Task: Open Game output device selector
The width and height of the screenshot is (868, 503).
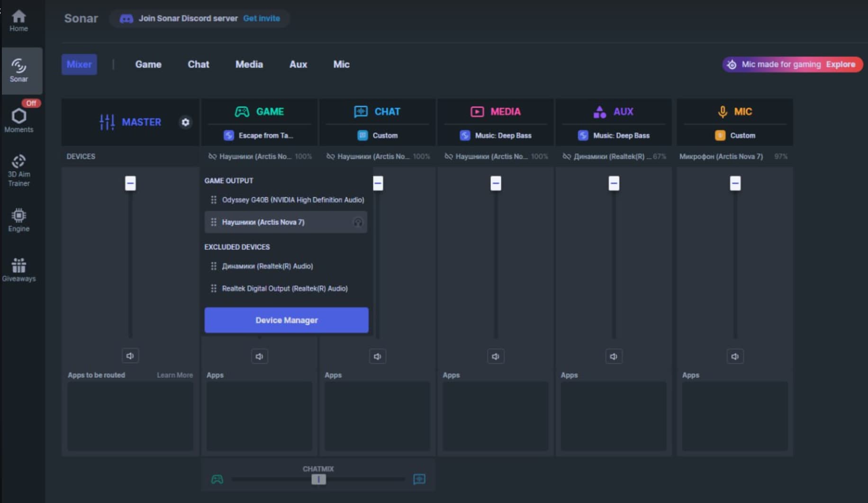Action: click(260, 156)
